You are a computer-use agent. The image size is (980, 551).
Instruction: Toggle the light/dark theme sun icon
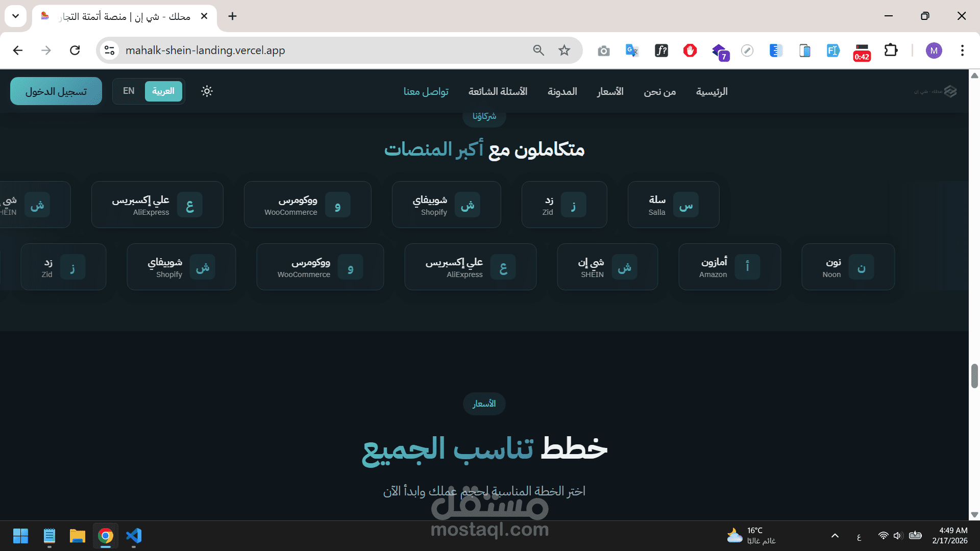[207, 91]
